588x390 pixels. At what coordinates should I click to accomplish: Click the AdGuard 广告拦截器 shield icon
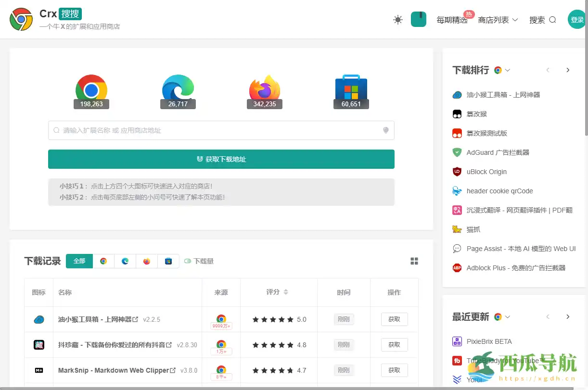point(456,152)
